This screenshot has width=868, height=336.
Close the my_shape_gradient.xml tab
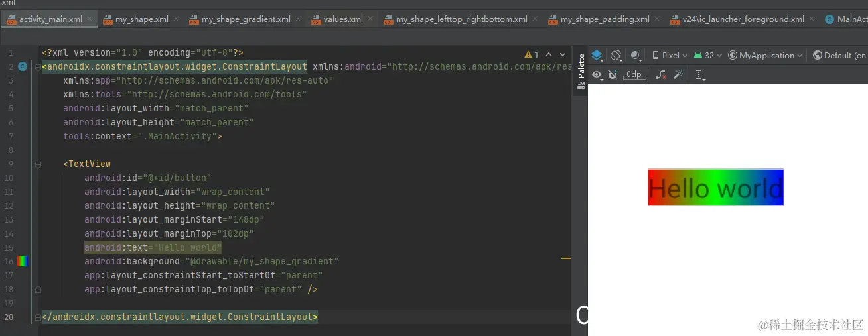click(x=299, y=19)
